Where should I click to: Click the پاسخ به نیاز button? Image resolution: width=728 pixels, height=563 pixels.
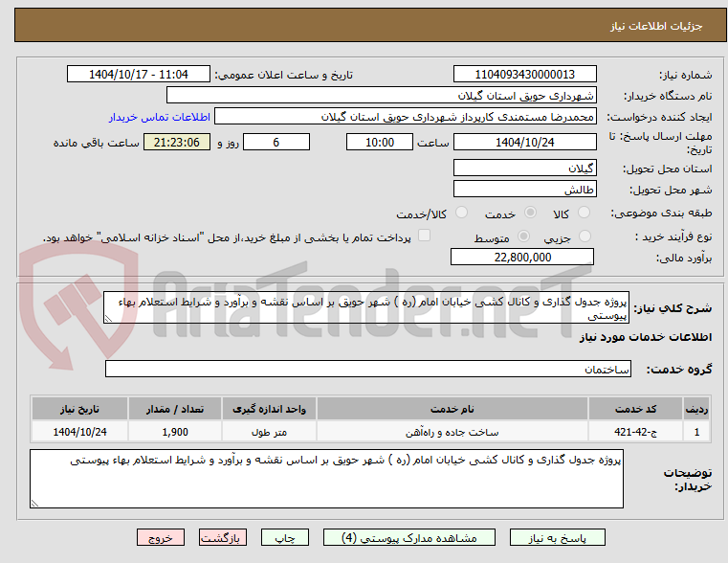[x=557, y=537]
